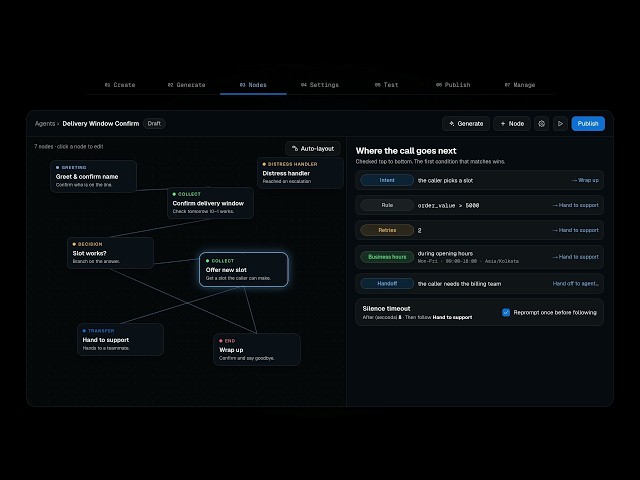Click the Retries condition tag
Image resolution: width=640 pixels, height=480 pixels.
(387, 230)
